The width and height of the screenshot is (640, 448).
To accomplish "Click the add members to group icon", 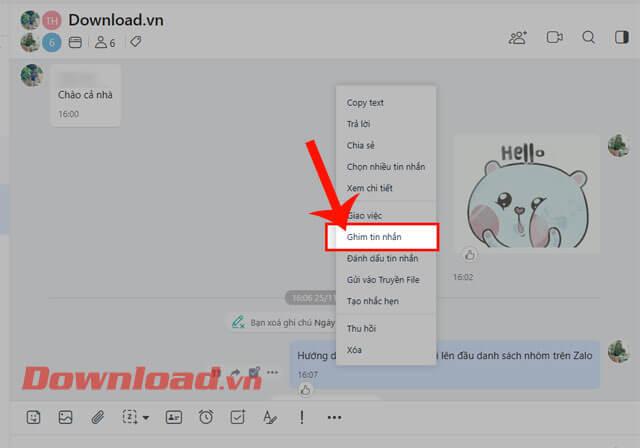I will pyautogui.click(x=518, y=38).
